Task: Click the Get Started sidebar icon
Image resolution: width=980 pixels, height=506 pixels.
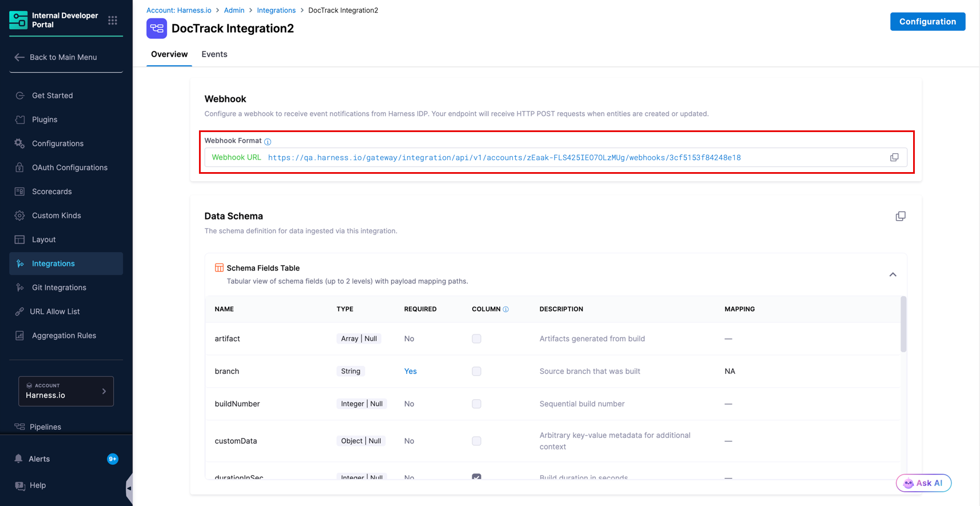Action: coord(20,95)
